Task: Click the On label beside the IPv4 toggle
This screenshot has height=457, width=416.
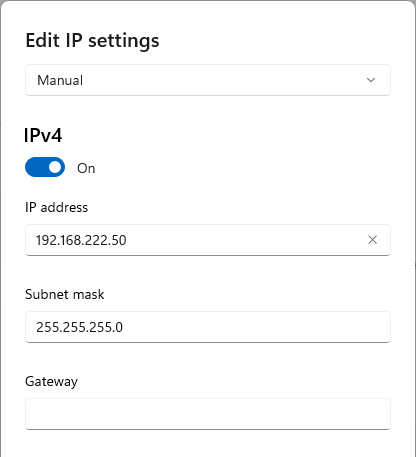Action: [86, 168]
